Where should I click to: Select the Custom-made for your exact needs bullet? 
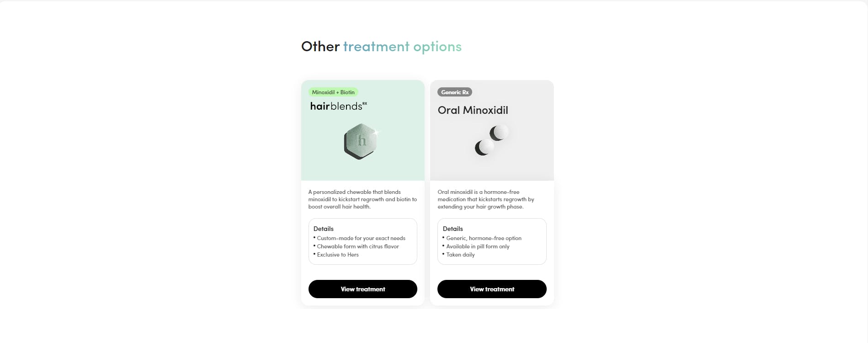point(361,238)
